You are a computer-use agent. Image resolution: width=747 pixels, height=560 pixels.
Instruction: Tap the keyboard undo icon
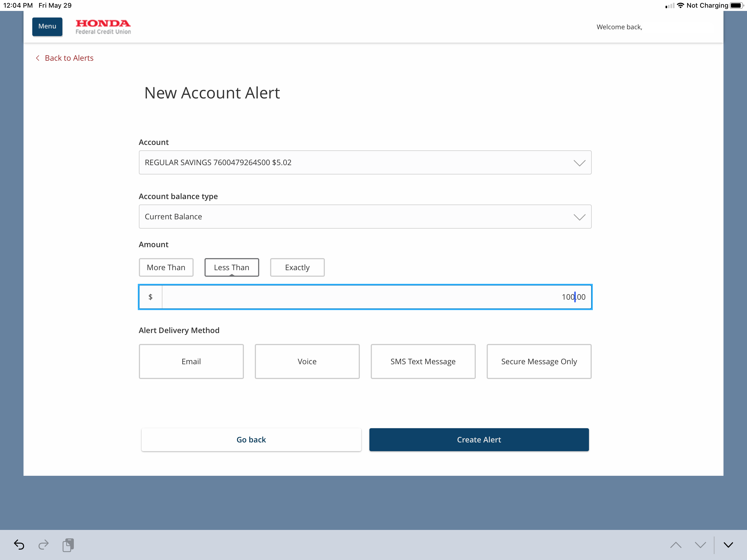point(19,545)
